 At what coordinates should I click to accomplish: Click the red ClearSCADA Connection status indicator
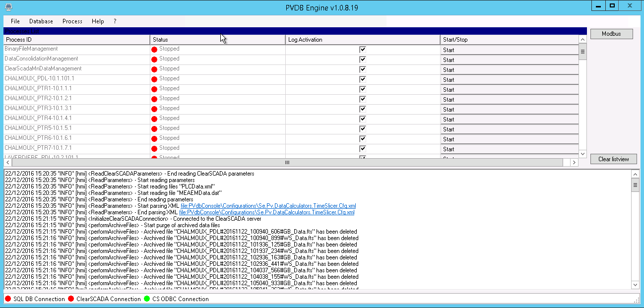pos(71,299)
